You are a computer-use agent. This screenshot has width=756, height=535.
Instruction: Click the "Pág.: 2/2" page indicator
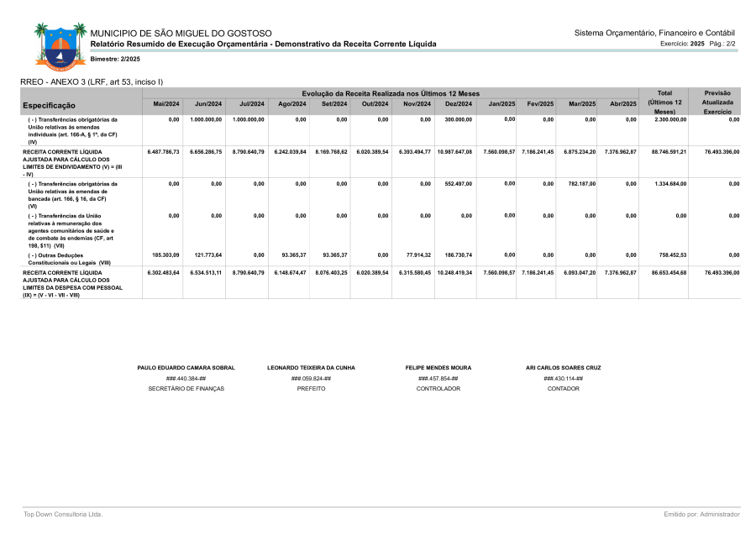pyautogui.click(x=722, y=43)
